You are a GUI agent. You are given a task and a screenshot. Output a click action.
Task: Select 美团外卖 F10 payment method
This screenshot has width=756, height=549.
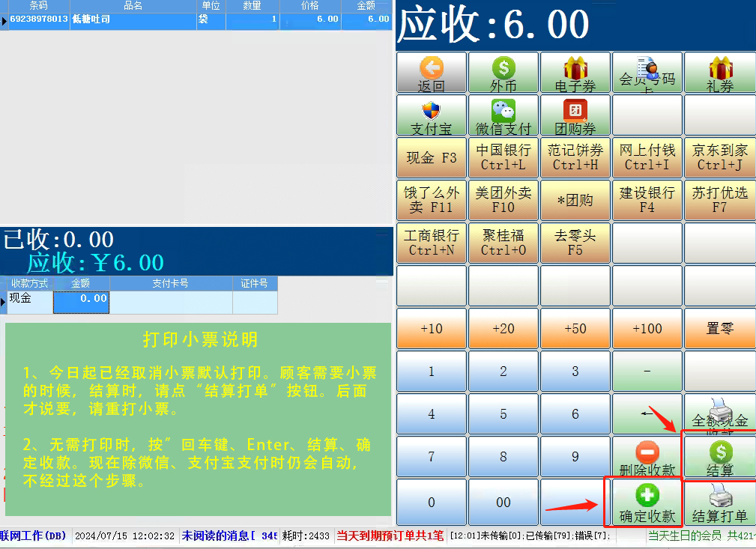coord(504,200)
